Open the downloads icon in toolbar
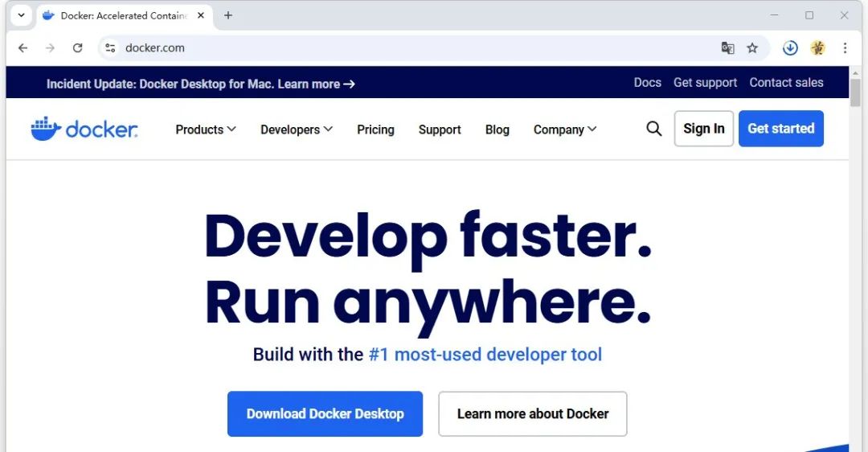Screen dimensions: 868x452 (790, 48)
